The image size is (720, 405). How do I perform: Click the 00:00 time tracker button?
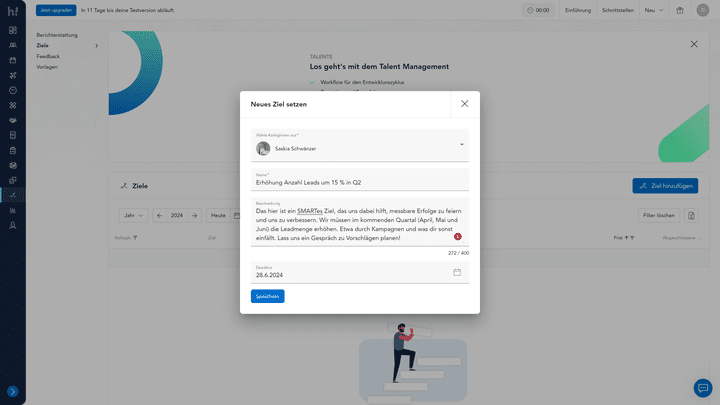click(538, 10)
